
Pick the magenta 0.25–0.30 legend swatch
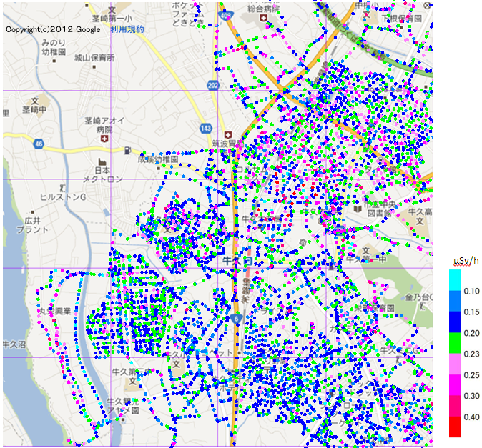[x=455, y=384]
